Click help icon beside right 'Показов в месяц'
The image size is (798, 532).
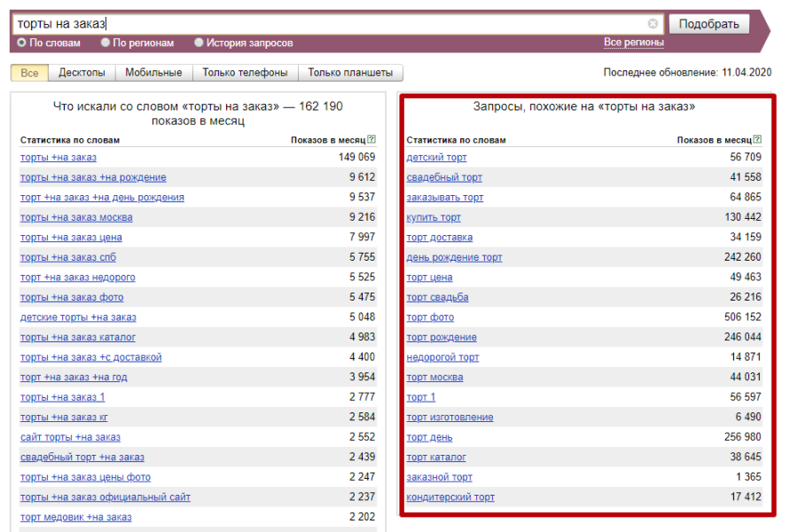[x=758, y=139]
